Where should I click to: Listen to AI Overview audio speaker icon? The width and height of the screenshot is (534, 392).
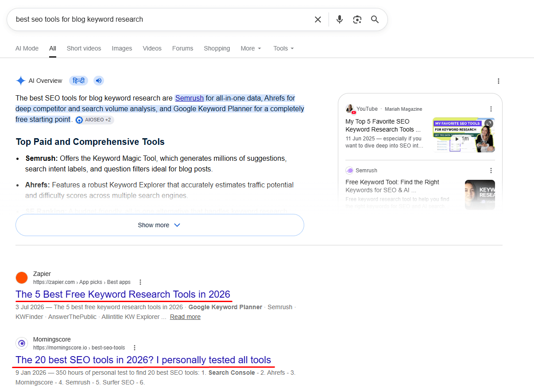tap(99, 81)
